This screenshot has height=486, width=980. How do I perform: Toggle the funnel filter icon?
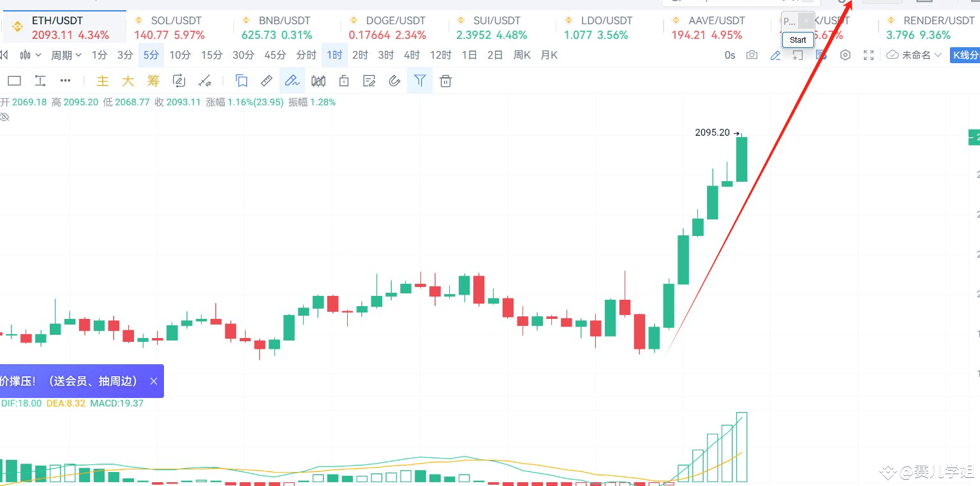[420, 81]
